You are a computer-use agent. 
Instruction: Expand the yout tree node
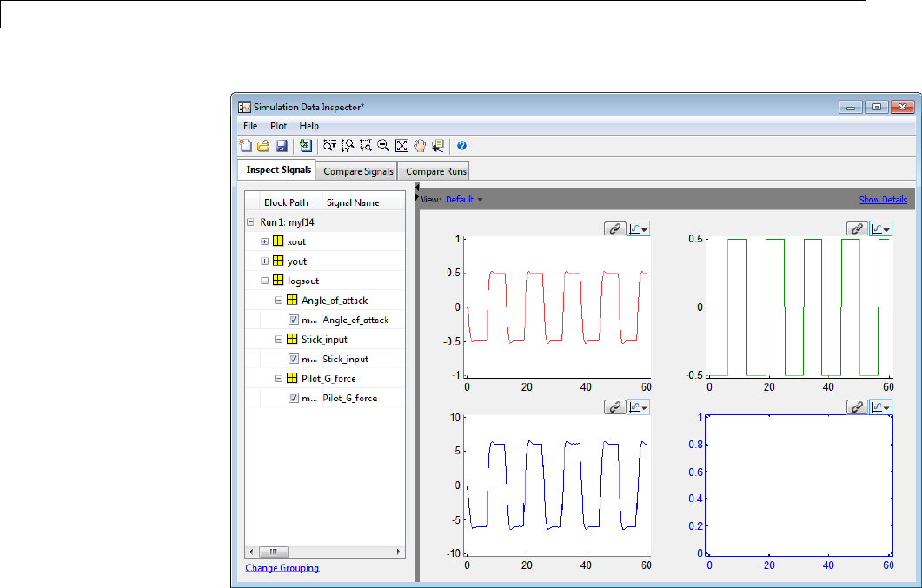[265, 261]
